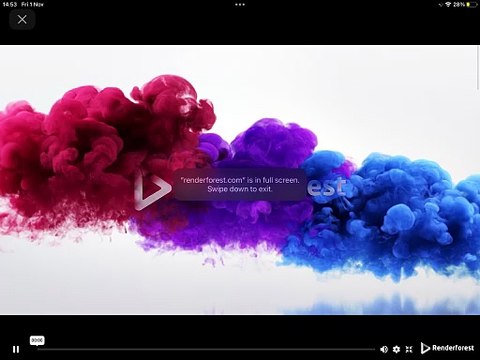
Task: Click the video progress bar
Action: coord(206,349)
